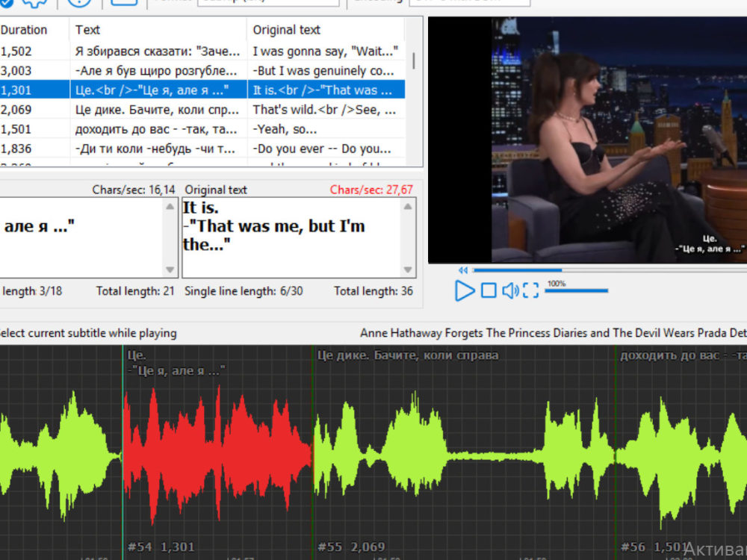This screenshot has width=747, height=560.
Task: Click down arrow of translation text box scrollbar
Action: pyautogui.click(x=170, y=270)
